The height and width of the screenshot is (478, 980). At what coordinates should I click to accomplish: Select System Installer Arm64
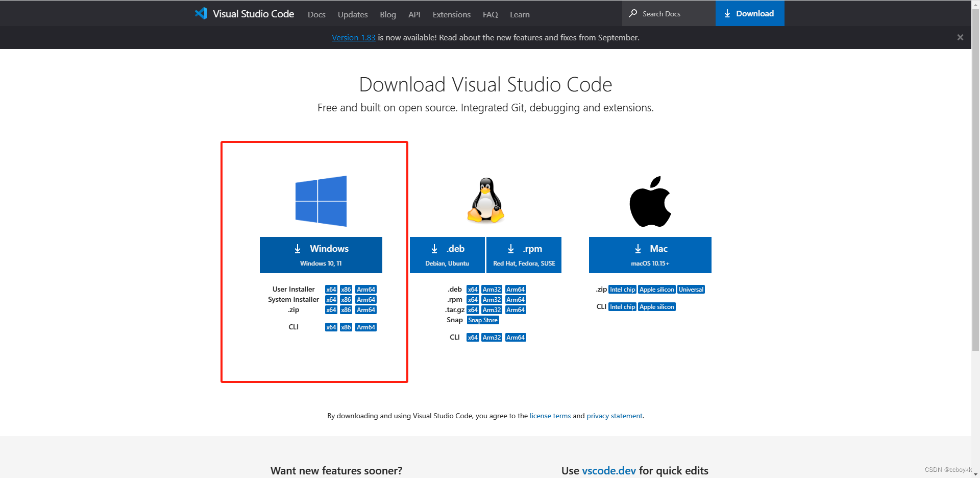pyautogui.click(x=366, y=300)
